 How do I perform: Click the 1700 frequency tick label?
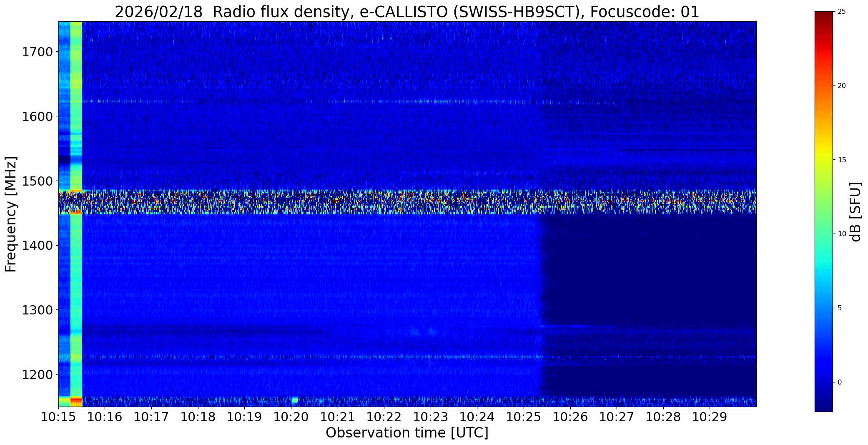click(37, 52)
